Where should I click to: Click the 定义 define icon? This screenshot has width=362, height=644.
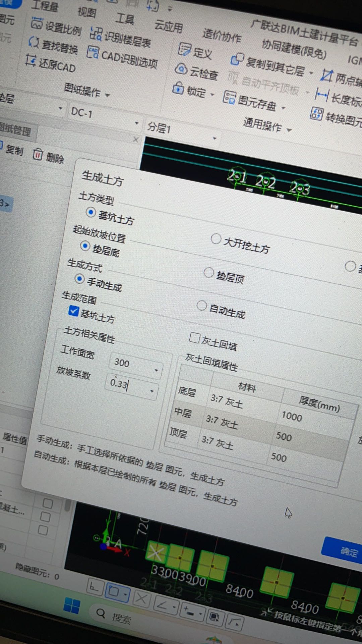click(184, 49)
